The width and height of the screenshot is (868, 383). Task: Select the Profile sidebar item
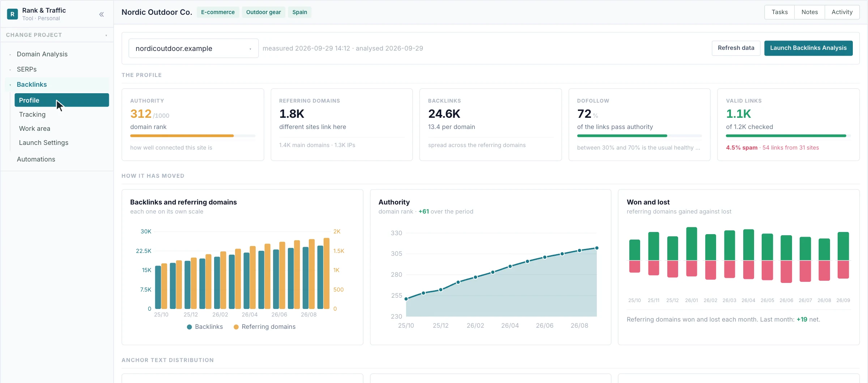point(61,100)
